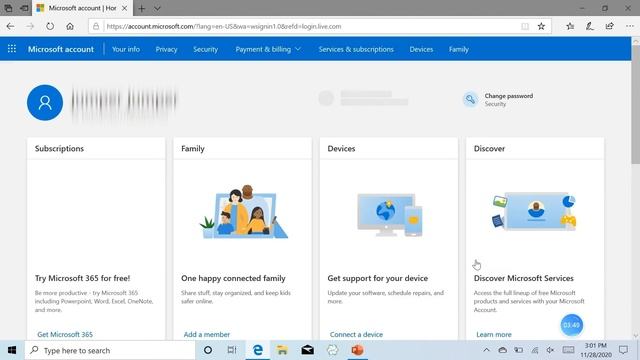Open the Privacy page
The height and width of the screenshot is (360, 640).
166,49
